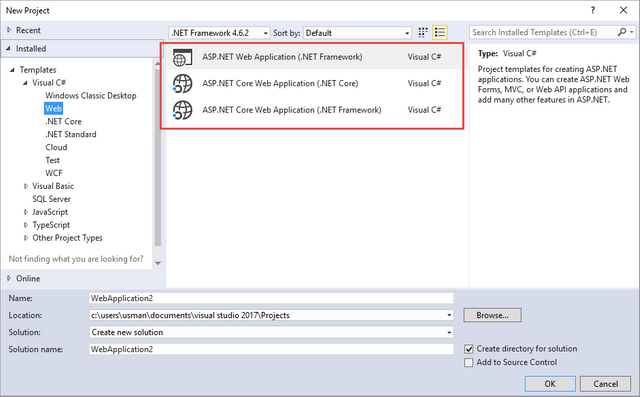The width and height of the screenshot is (640, 397).
Task: Click the Solution name input field
Action: pyautogui.click(x=271, y=349)
